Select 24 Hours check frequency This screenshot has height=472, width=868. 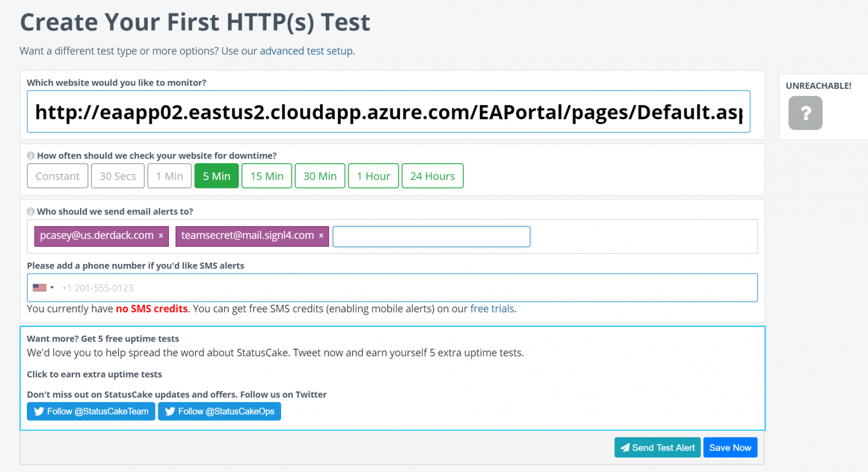(x=432, y=176)
